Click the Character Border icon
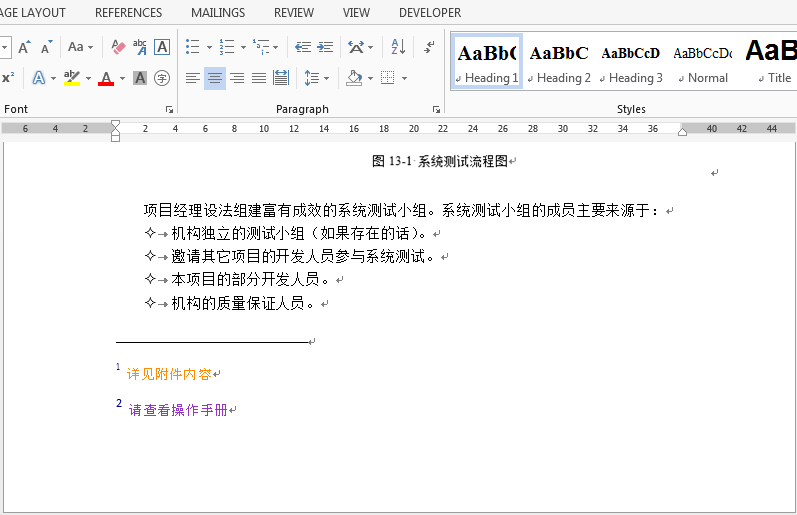This screenshot has height=515, width=797. [162, 47]
